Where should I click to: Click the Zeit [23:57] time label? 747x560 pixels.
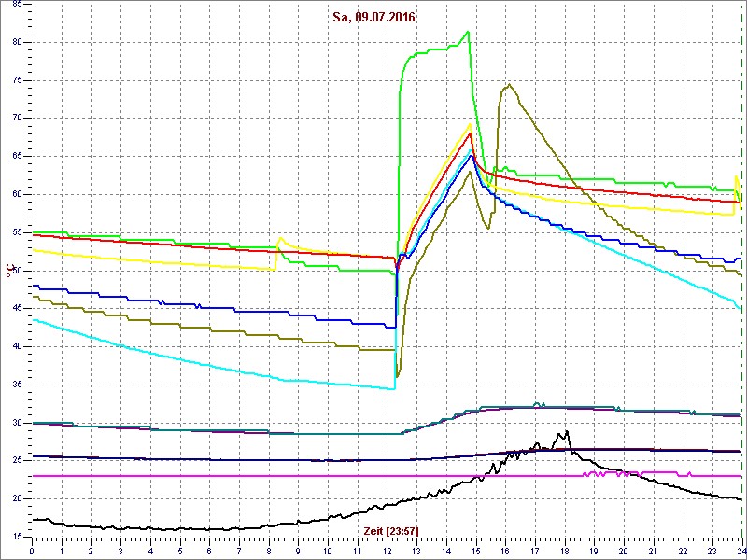click(x=391, y=530)
